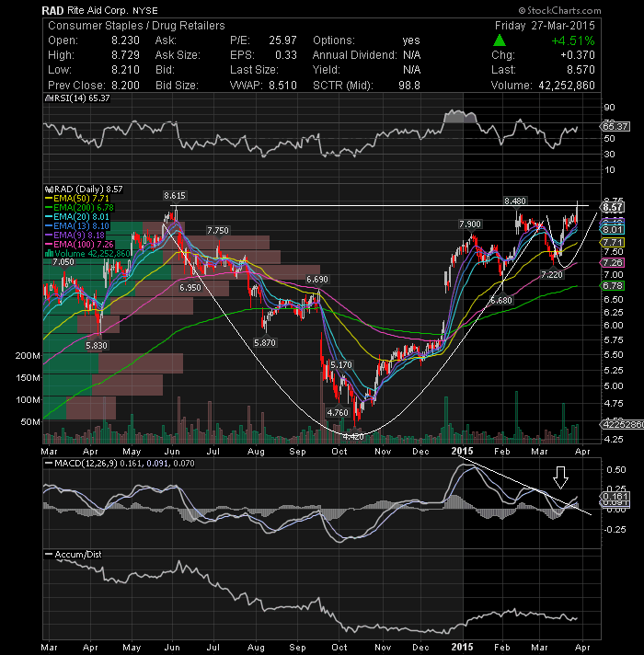Click the Yield N/A value
644x655 pixels.
[x=411, y=70]
